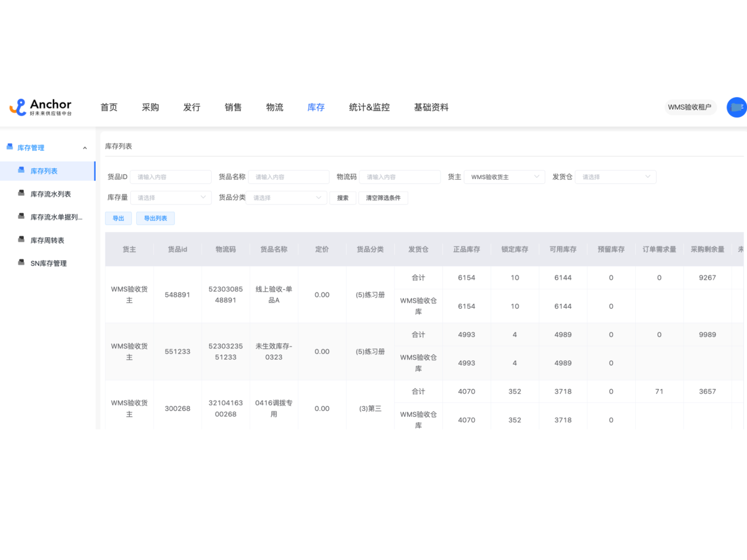
Task: Click the 货品id cell 300268
Action: point(177,408)
